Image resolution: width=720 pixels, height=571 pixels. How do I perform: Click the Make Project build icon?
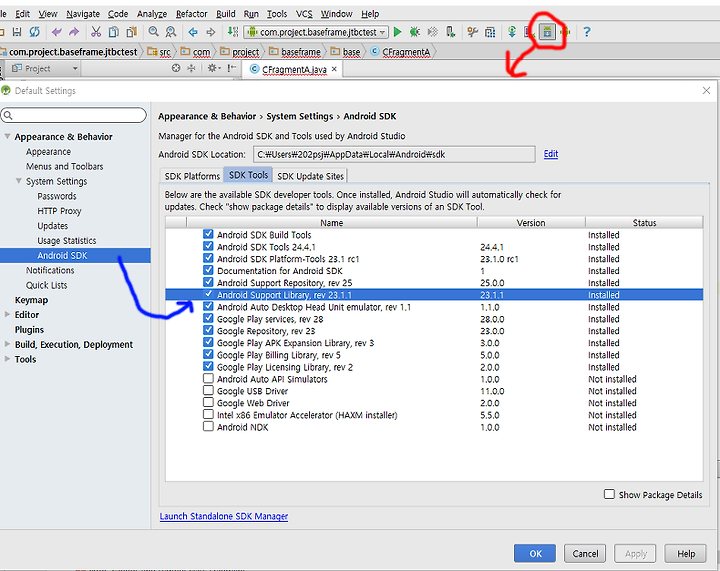coord(233,32)
